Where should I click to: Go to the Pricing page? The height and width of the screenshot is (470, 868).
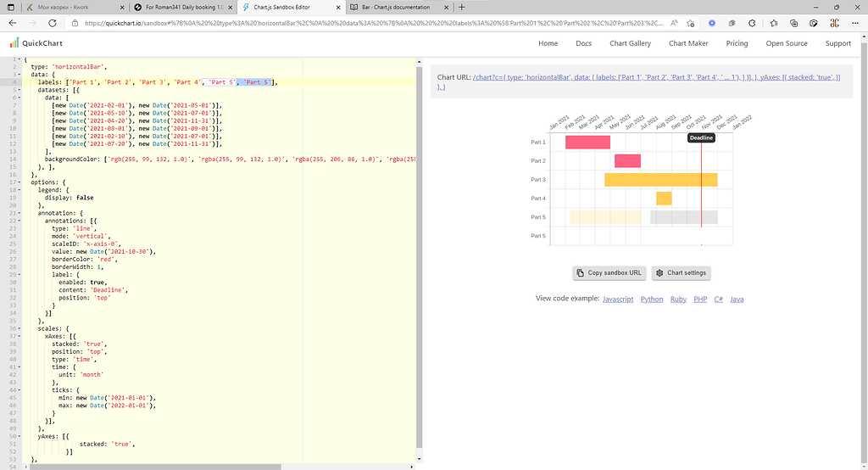click(737, 43)
